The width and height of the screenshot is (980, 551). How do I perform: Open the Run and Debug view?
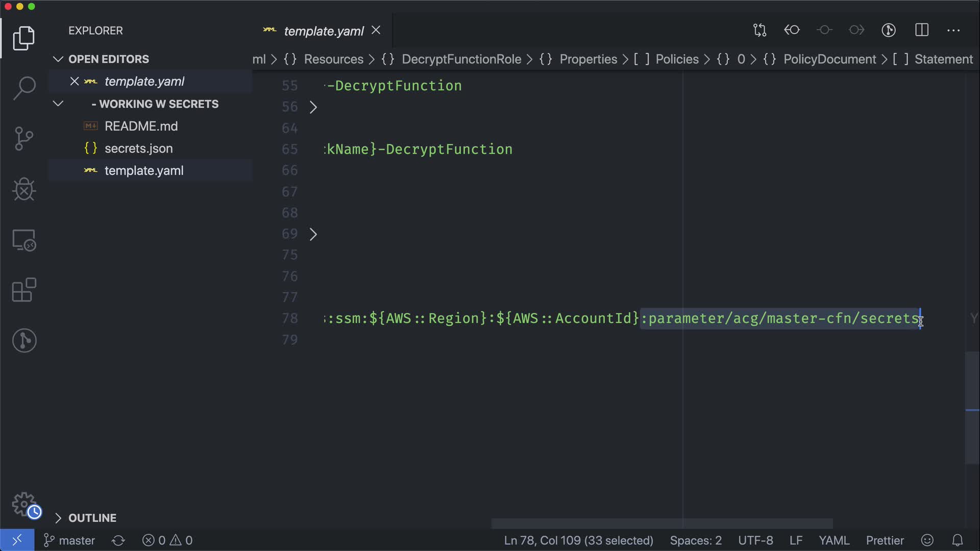[24, 189]
